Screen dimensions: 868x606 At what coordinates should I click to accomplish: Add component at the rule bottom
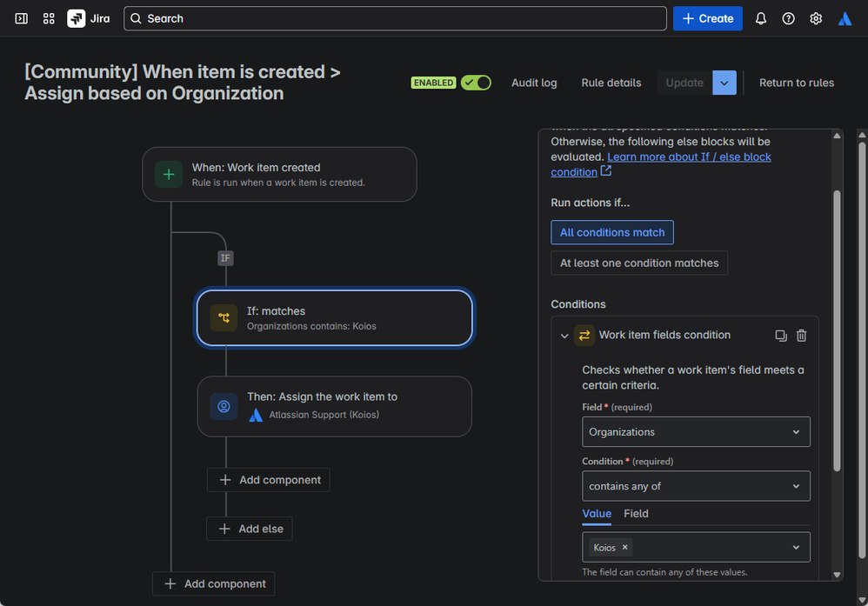click(214, 583)
